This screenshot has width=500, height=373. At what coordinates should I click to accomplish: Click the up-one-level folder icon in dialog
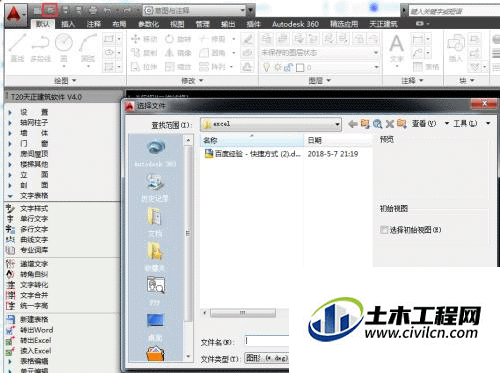(365, 124)
